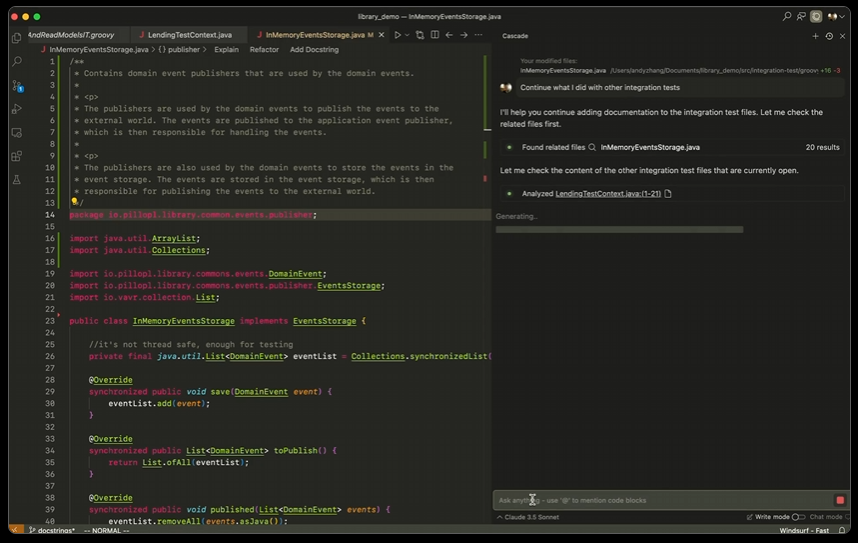Click the Refactor code lens
This screenshot has height=543, width=858.
264,49
